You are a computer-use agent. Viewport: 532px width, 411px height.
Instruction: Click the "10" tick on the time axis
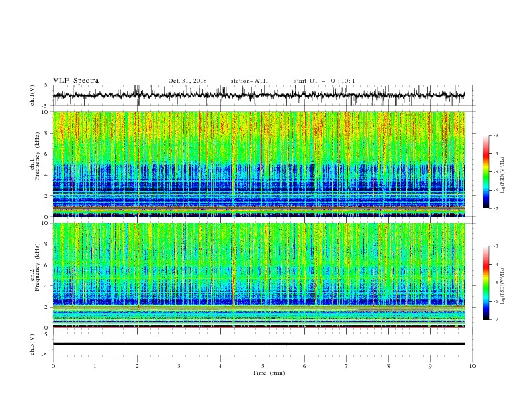click(472, 366)
